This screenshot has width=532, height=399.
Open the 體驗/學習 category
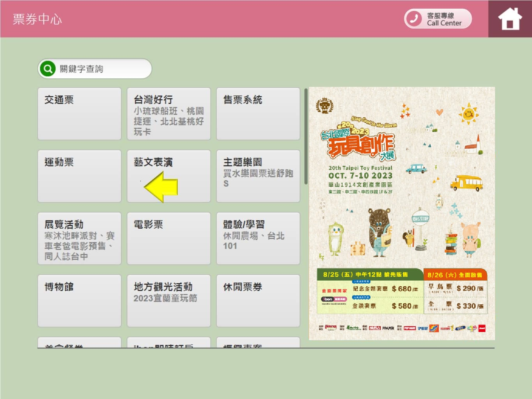coord(258,238)
